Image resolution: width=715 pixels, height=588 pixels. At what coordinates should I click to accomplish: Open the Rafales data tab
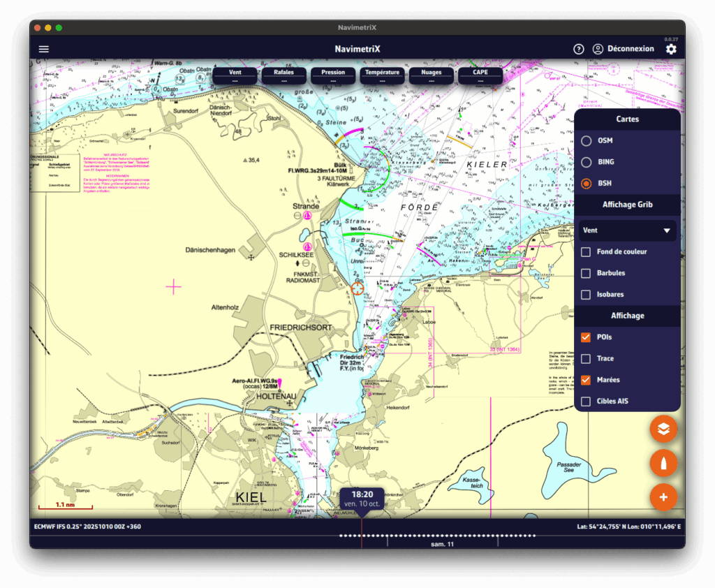pos(283,75)
